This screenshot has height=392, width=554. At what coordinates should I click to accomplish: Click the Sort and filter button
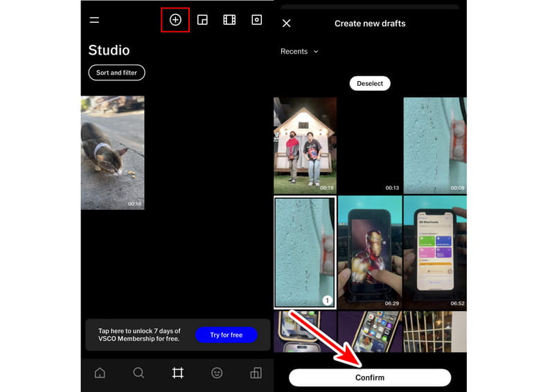116,73
